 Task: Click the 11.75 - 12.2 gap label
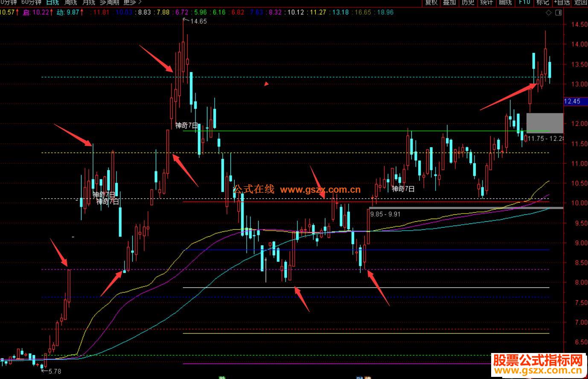click(546, 138)
